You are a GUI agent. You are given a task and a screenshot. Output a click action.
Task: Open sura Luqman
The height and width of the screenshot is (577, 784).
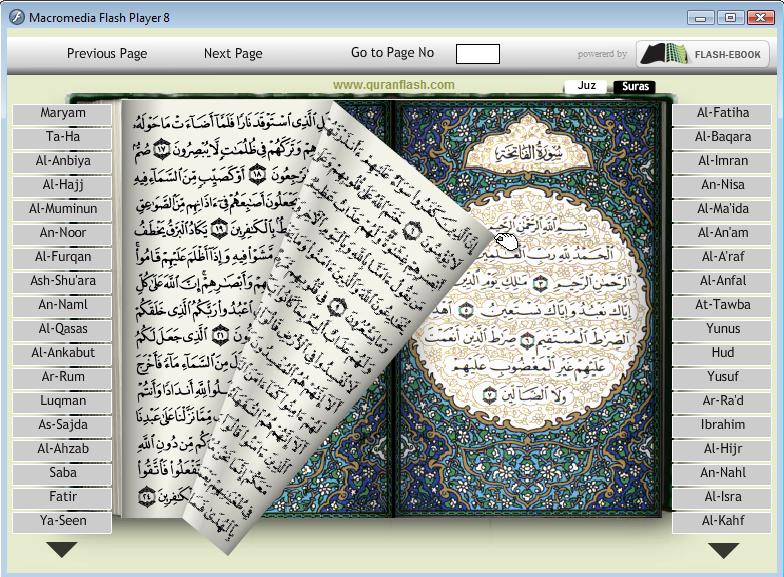pos(62,402)
